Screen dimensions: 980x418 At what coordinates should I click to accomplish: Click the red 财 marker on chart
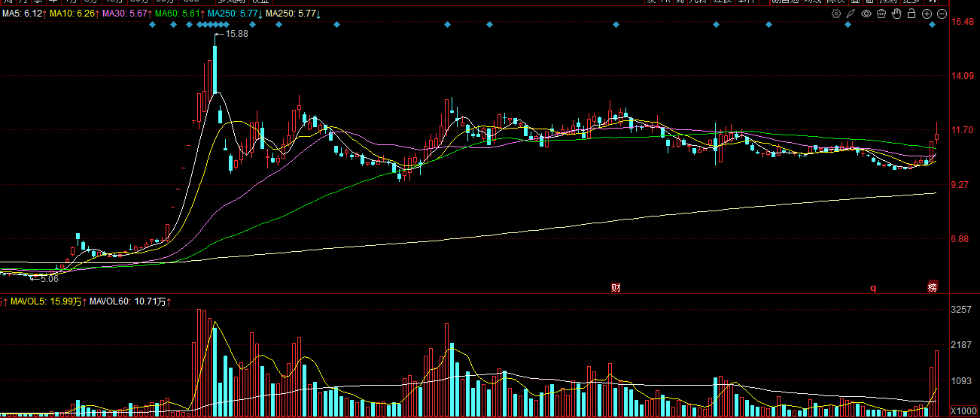616,287
